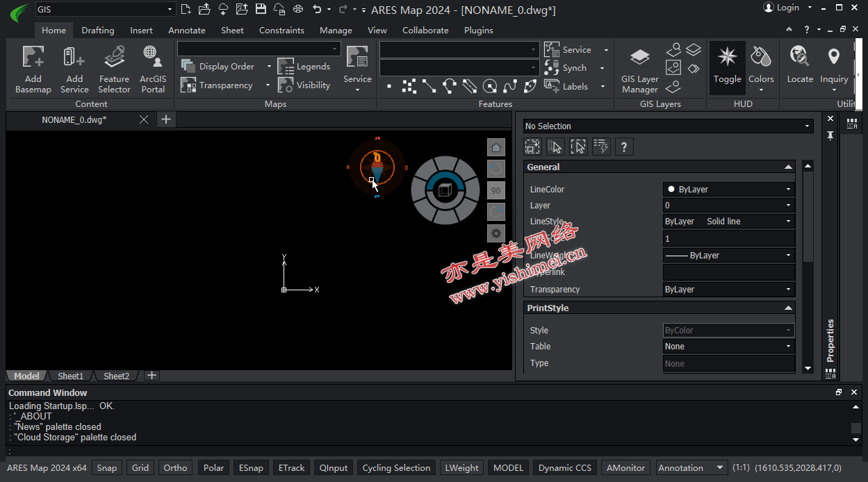Image resolution: width=868 pixels, height=482 pixels.
Task: Toggle ESnap in the status bar
Action: (251, 468)
